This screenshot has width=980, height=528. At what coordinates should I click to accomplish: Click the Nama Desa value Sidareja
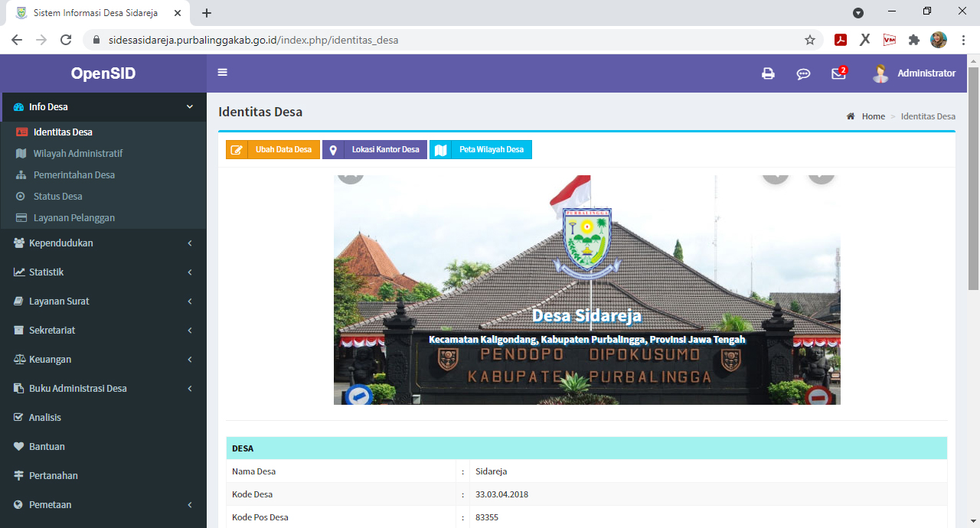[491, 471]
